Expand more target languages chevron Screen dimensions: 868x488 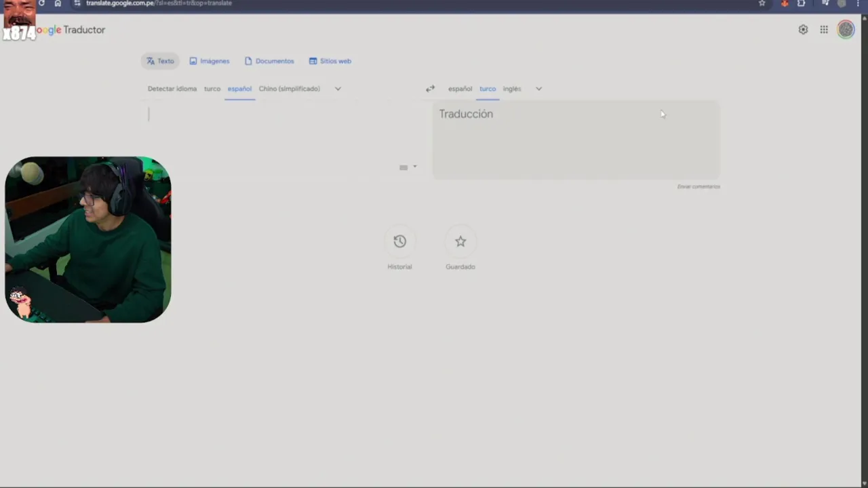(x=538, y=89)
